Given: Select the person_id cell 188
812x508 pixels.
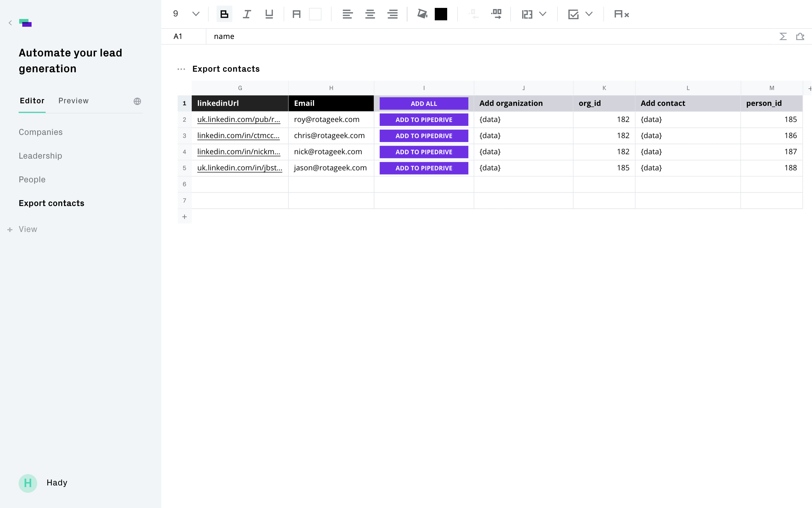Looking at the screenshot, I should point(772,168).
